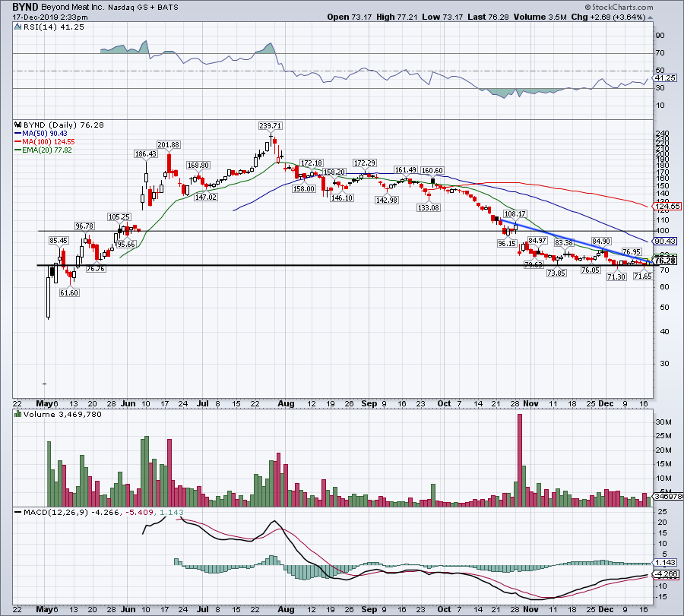The width and height of the screenshot is (684, 616).
Task: Select the MA(50) 90.43 legend entry
Action: point(41,134)
